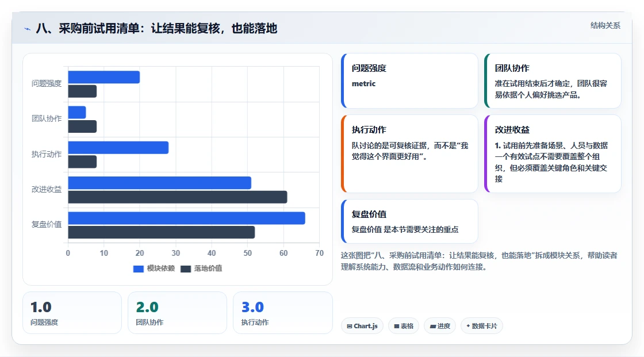Click the blue 执行动作 bar in chart
644x357 pixels.
coord(118,148)
